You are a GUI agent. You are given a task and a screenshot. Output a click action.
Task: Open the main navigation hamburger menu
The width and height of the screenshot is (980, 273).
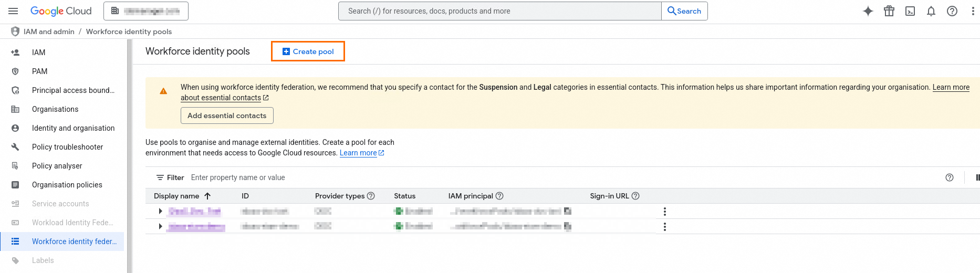click(x=13, y=11)
